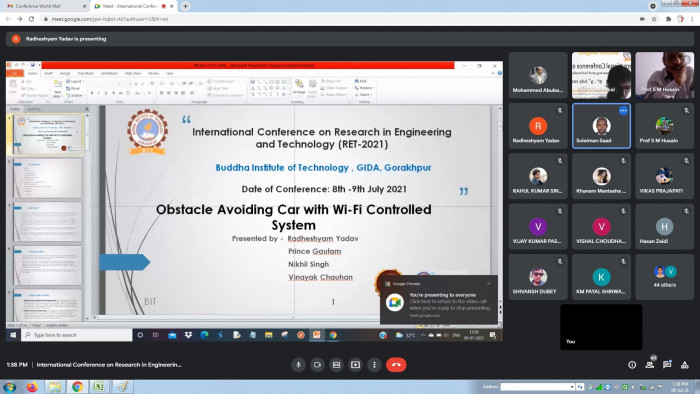Image resolution: width=700 pixels, height=394 pixels.
Task: Open the Activities icon in Meet
Action: click(x=684, y=365)
